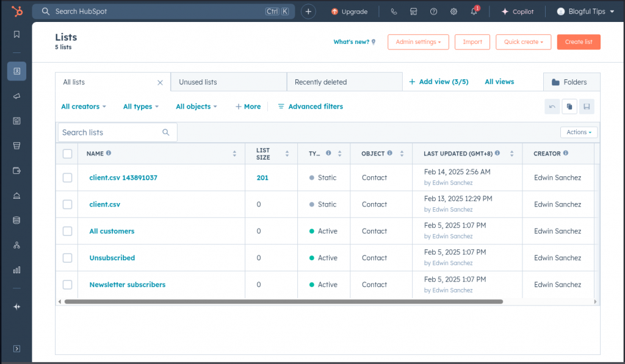
Task: Open the All creators filter dropdown
Action: coord(84,106)
